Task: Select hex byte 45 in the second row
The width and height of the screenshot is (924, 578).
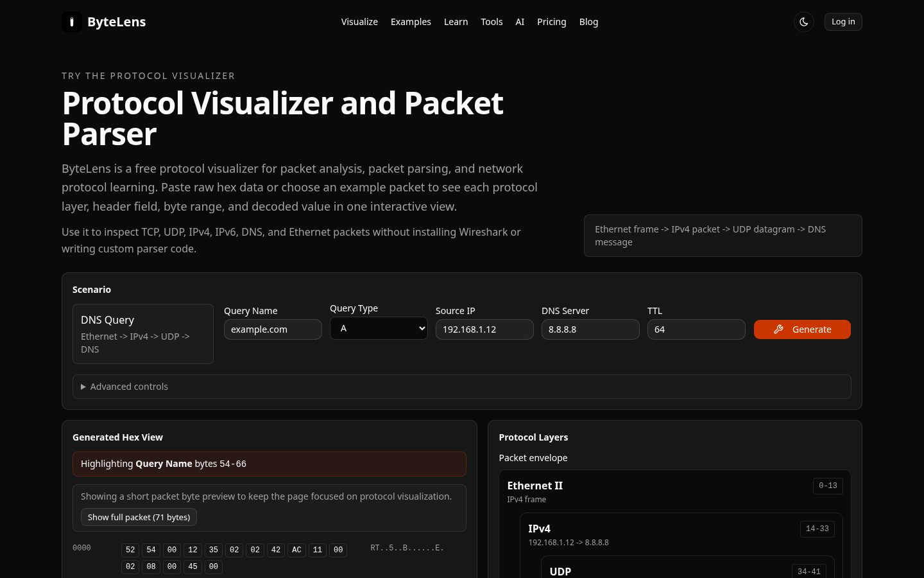Action: pos(193,567)
